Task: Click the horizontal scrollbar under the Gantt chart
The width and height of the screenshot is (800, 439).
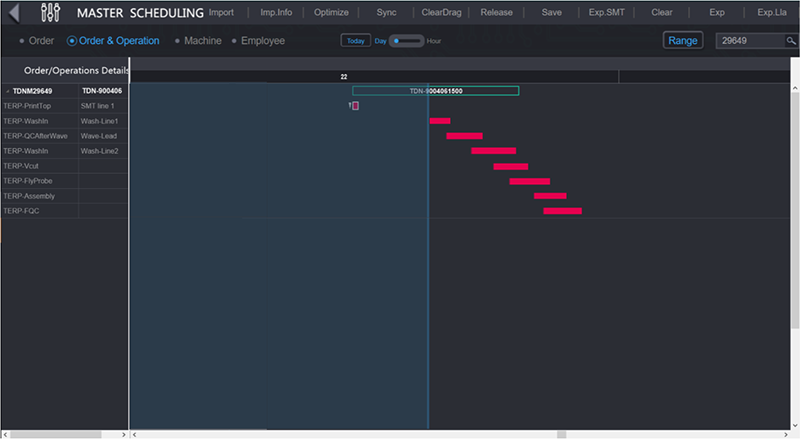Action: 350,434
